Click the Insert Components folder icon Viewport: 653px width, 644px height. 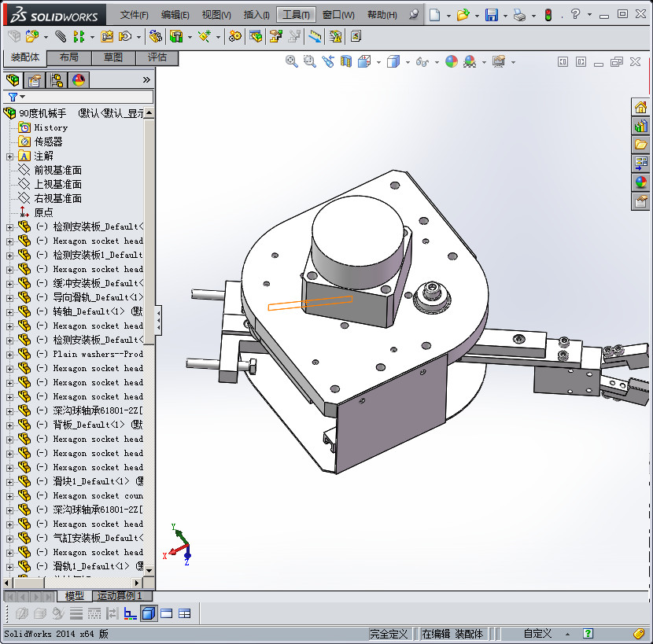[x=32, y=37]
